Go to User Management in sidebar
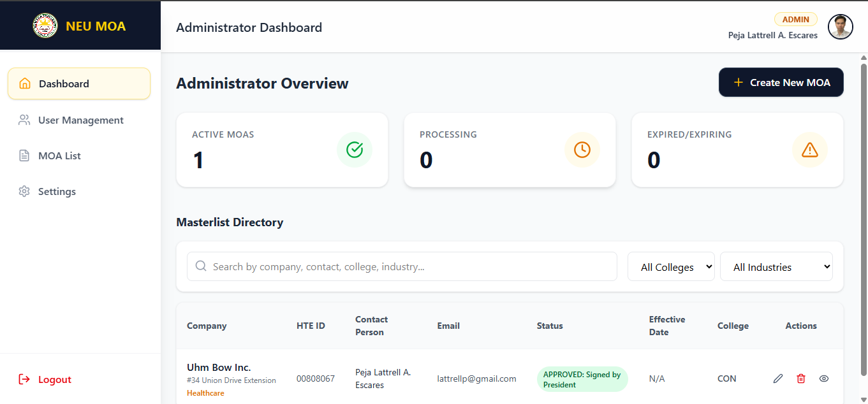868x404 pixels. click(79, 120)
